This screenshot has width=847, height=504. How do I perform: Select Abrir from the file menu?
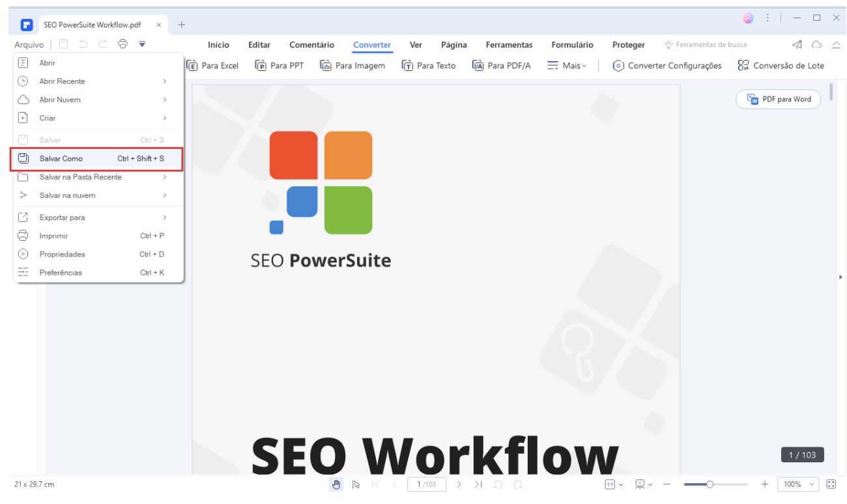98,63
